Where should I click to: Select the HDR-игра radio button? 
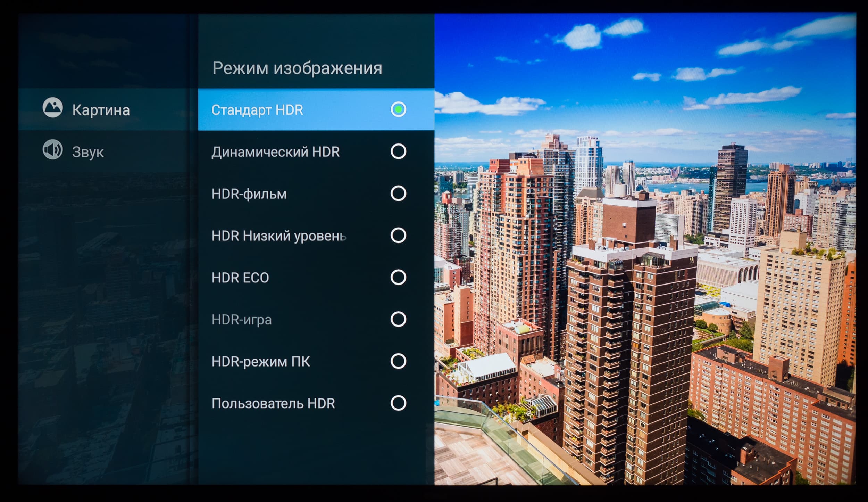398,319
